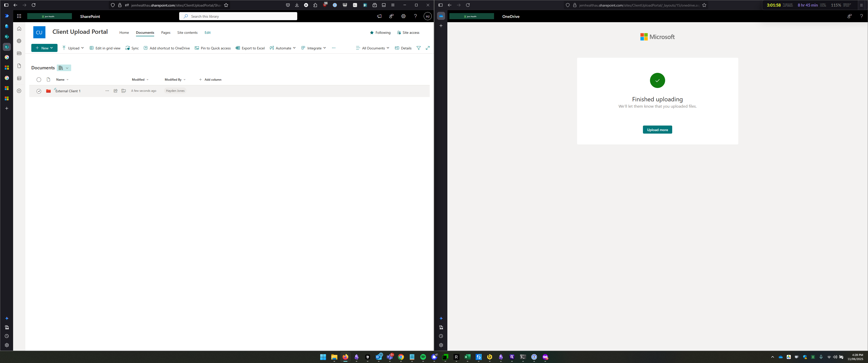Open the Name column sort dropdown
This screenshot has width=868, height=363.
pyautogui.click(x=62, y=80)
